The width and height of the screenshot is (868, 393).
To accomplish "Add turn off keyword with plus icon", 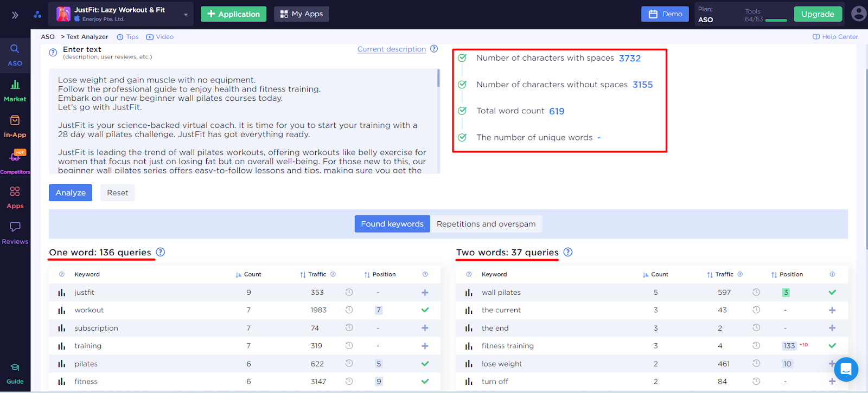I will pos(832,382).
